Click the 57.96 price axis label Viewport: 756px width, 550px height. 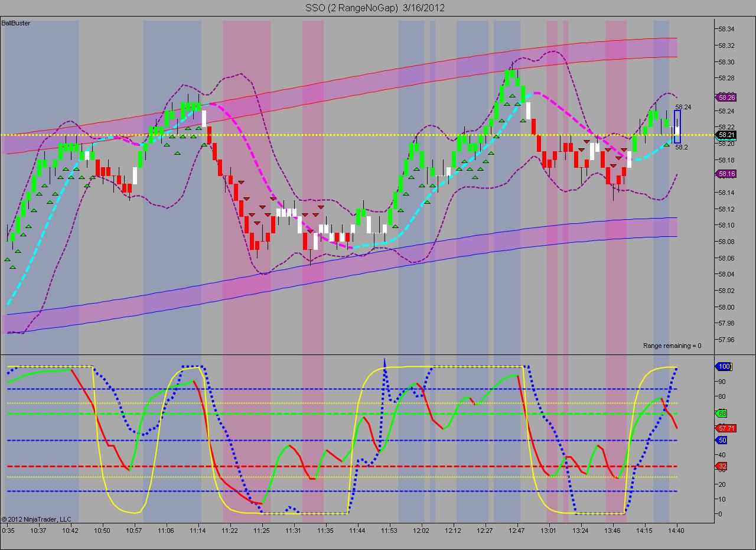tap(726, 340)
